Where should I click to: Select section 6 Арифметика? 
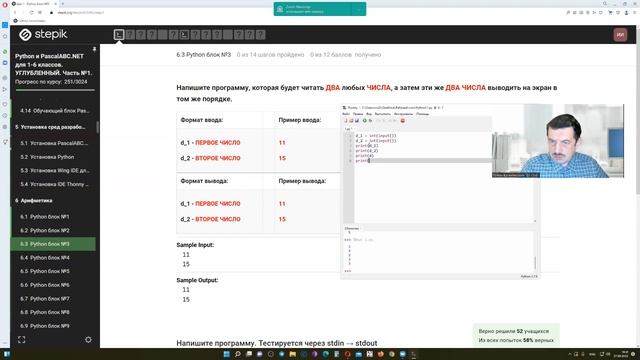pos(33,200)
